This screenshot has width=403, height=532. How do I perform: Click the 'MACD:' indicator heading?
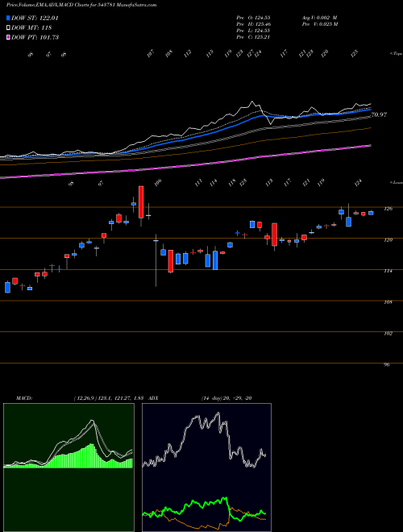tap(24, 398)
